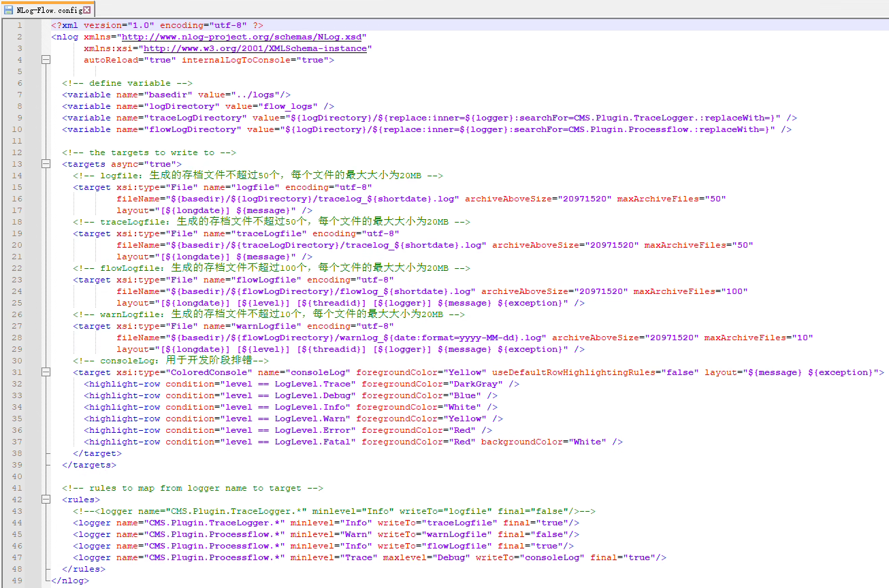Select the NLog-Flow.config tab
Screen dimensions: 889x588
pyautogui.click(x=49, y=10)
